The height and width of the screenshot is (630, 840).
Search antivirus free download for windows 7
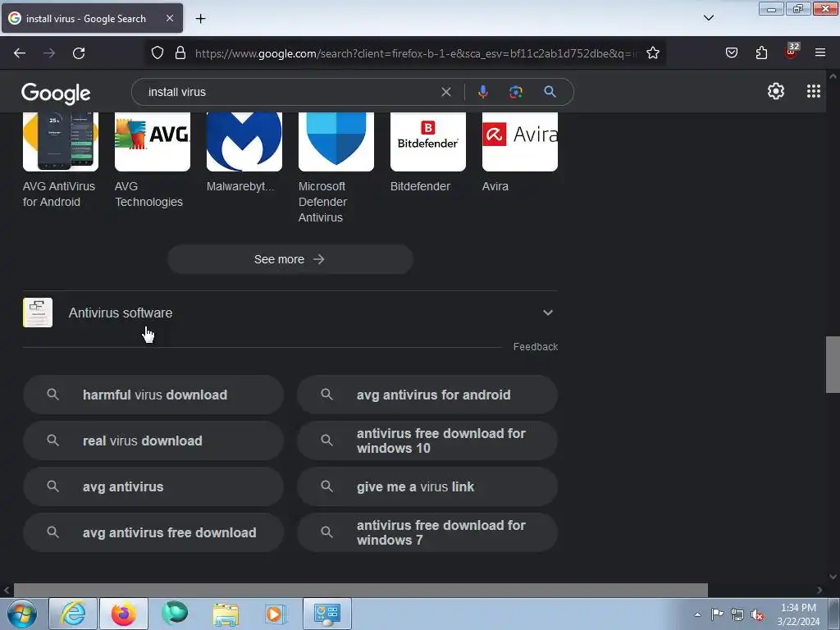coord(427,533)
